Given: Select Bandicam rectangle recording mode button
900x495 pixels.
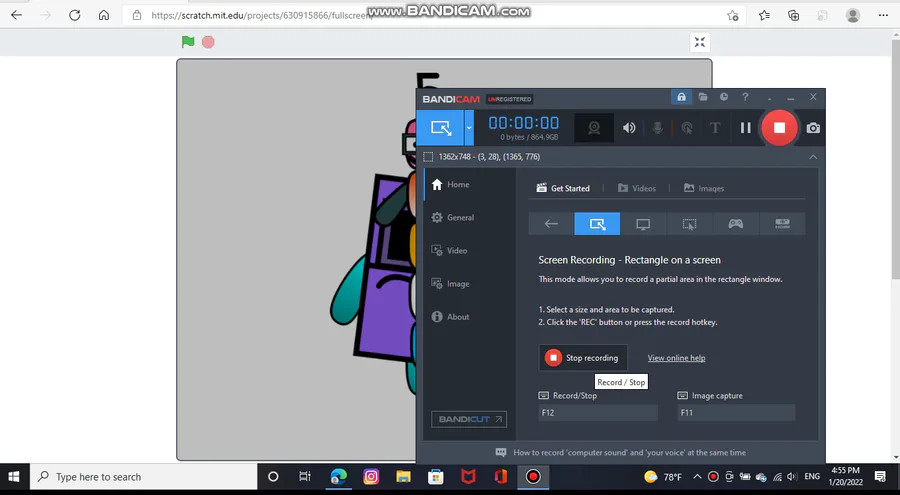Looking at the screenshot, I should pos(440,127).
